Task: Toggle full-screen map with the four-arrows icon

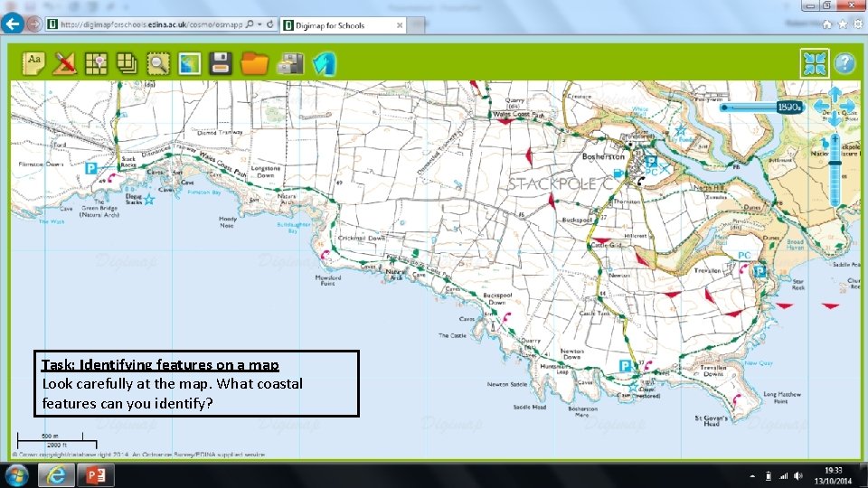Action: [815, 63]
